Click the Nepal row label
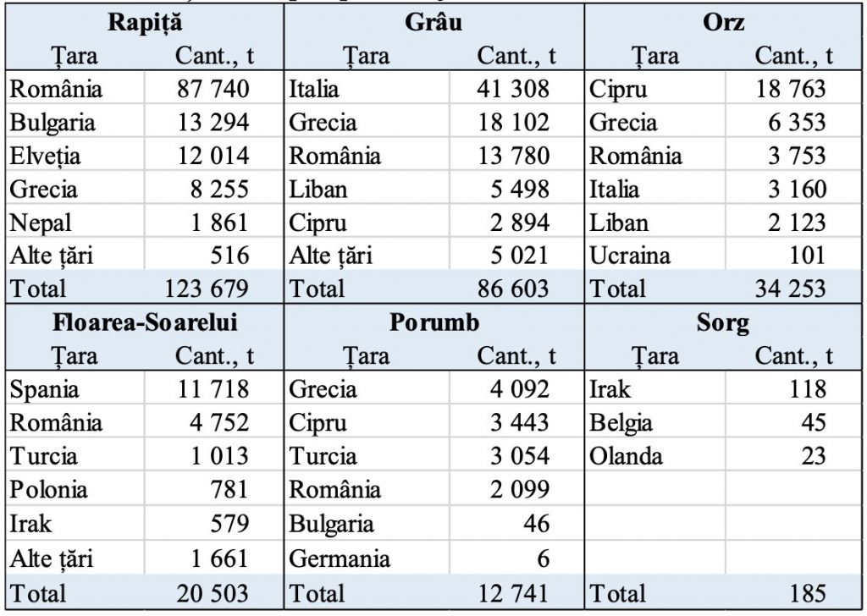Viewport: 867px width, 616px height. click(41, 223)
